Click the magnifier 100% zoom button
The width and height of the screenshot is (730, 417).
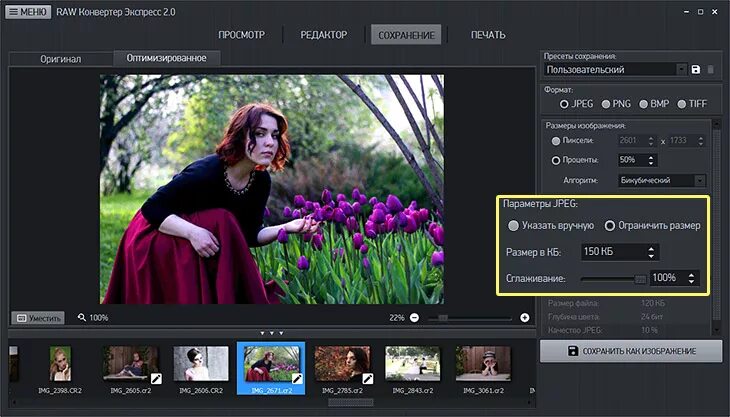tap(93, 317)
